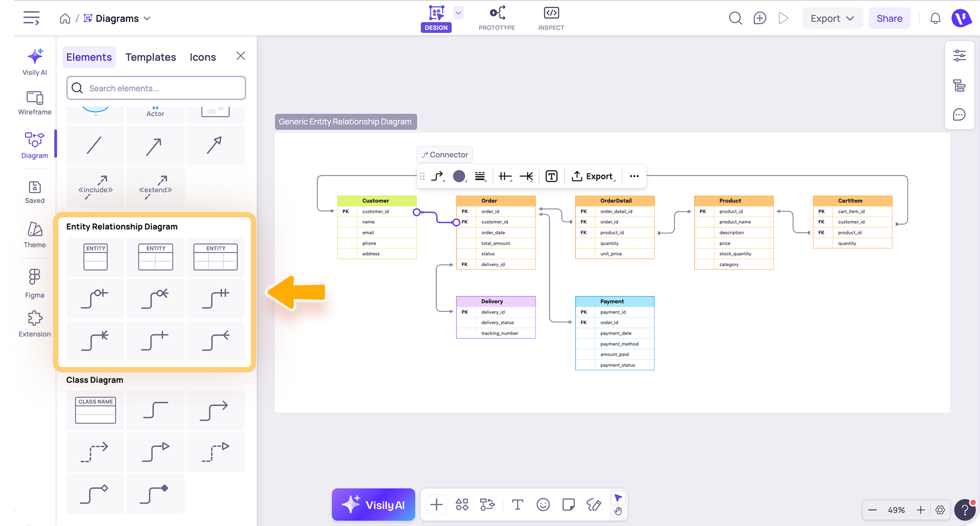
Task: Open help question mark button
Action: pos(965,510)
